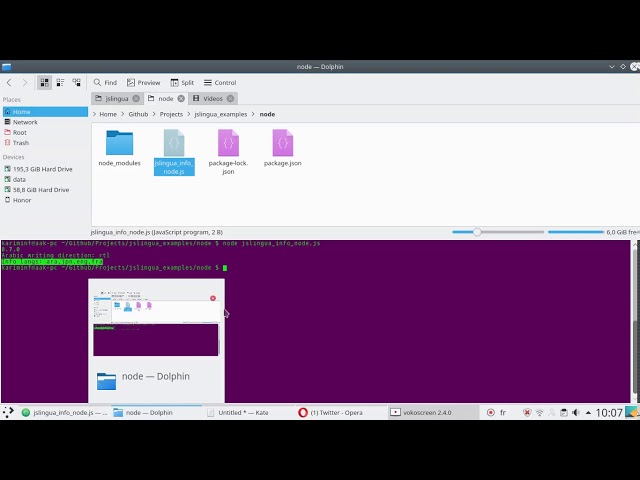Select the package-lock.json file icon
The width and height of the screenshot is (640, 480).
click(228, 143)
